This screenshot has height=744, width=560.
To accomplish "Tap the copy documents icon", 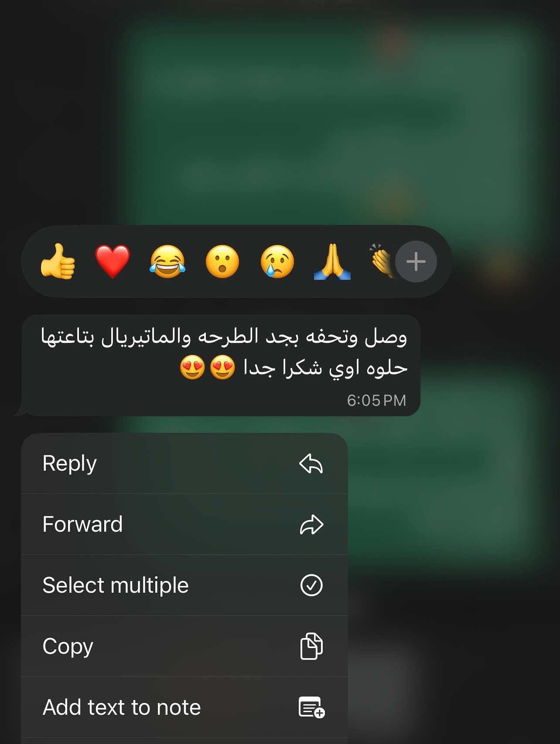I will 311,646.
